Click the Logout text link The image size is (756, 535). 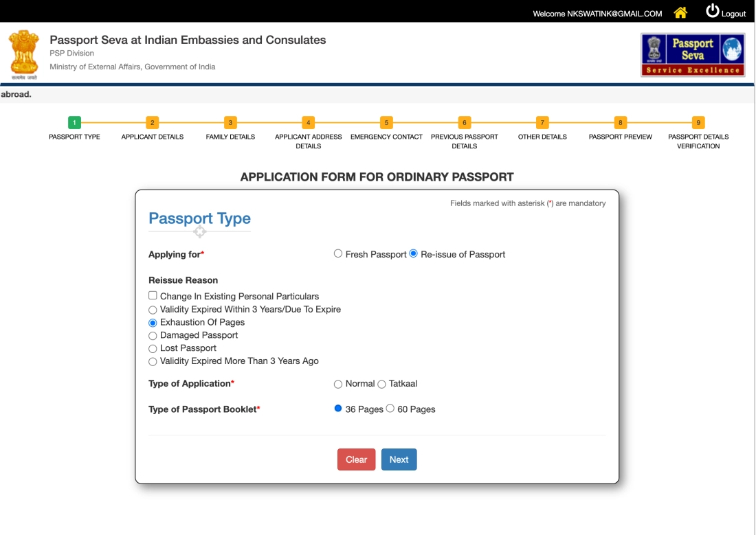tap(733, 14)
